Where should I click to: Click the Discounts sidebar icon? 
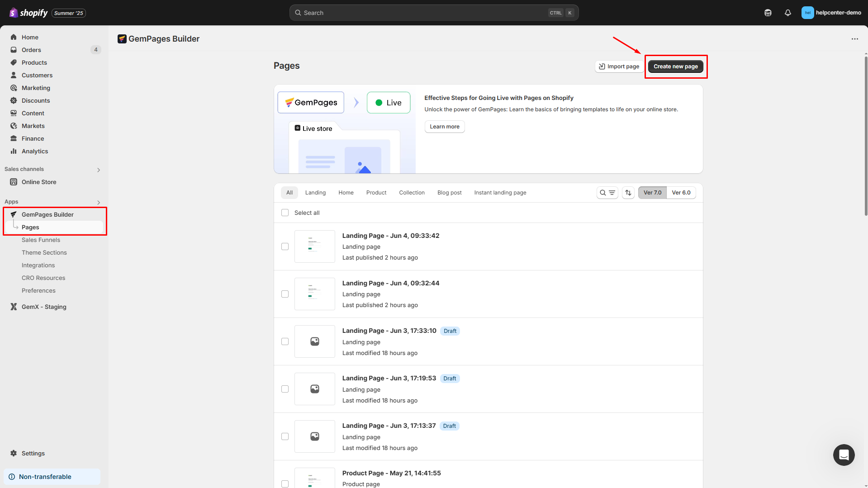coord(14,100)
